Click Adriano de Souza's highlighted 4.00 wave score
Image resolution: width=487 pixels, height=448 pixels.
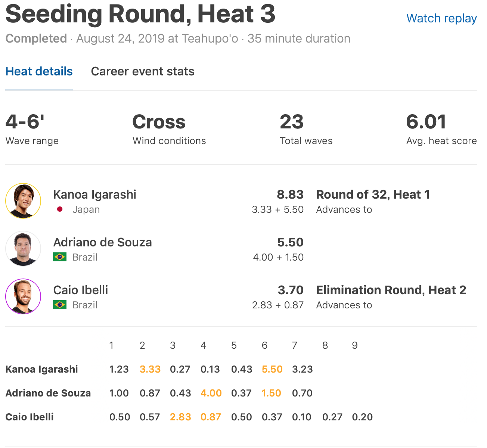211,393
